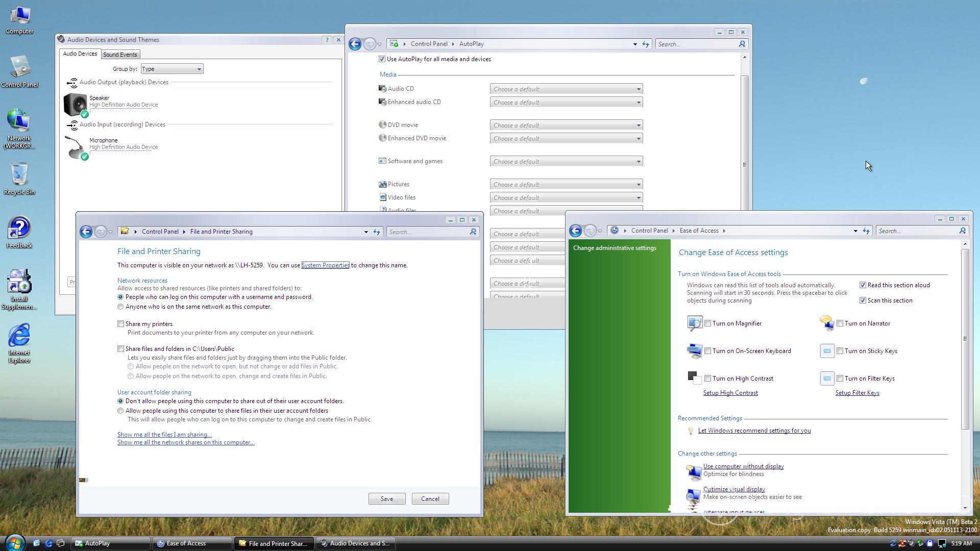Click the Start orb on taskbar

tap(14, 543)
